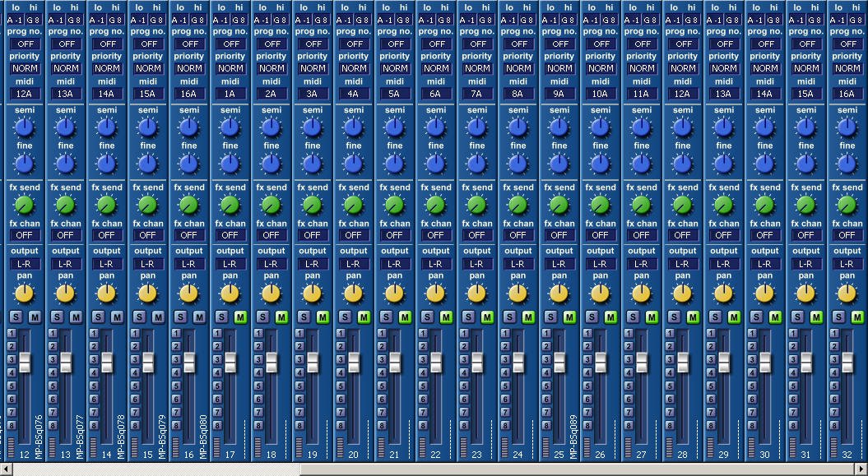Click the pan knob on channel 27
The width and height of the screenshot is (868, 476).
coord(641,293)
